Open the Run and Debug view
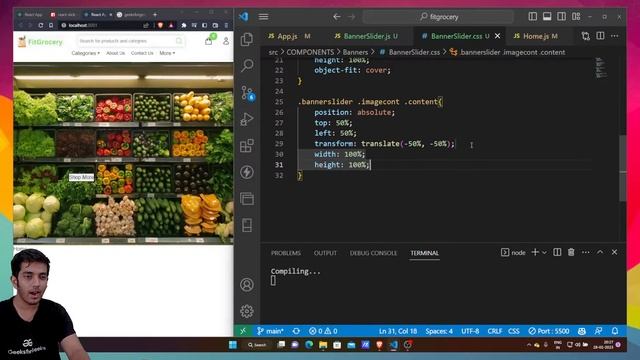This screenshot has height=360, width=640. point(247,120)
